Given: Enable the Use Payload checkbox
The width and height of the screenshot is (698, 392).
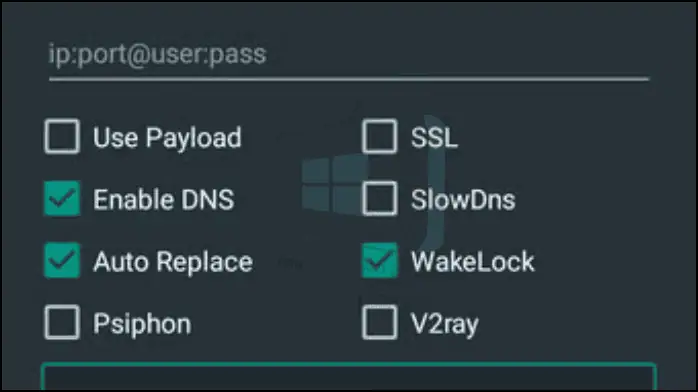Looking at the screenshot, I should point(62,137).
